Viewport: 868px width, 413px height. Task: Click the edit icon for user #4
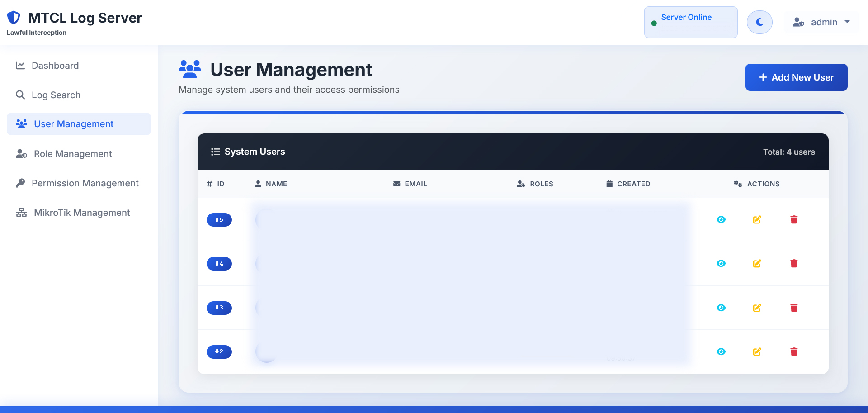coord(757,264)
